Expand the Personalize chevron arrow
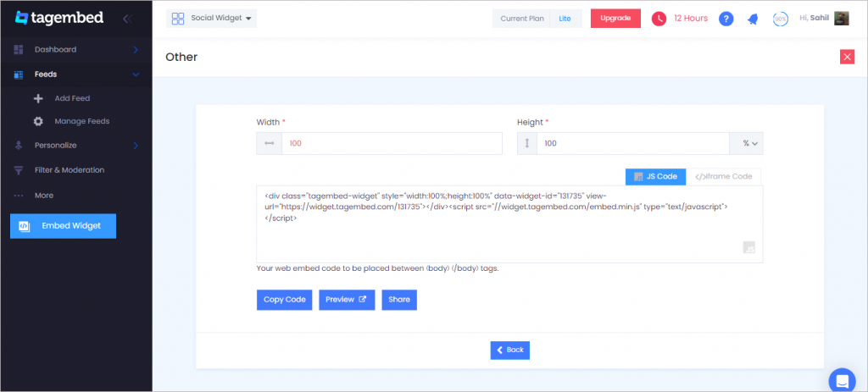This screenshot has width=868, height=392. click(136, 146)
